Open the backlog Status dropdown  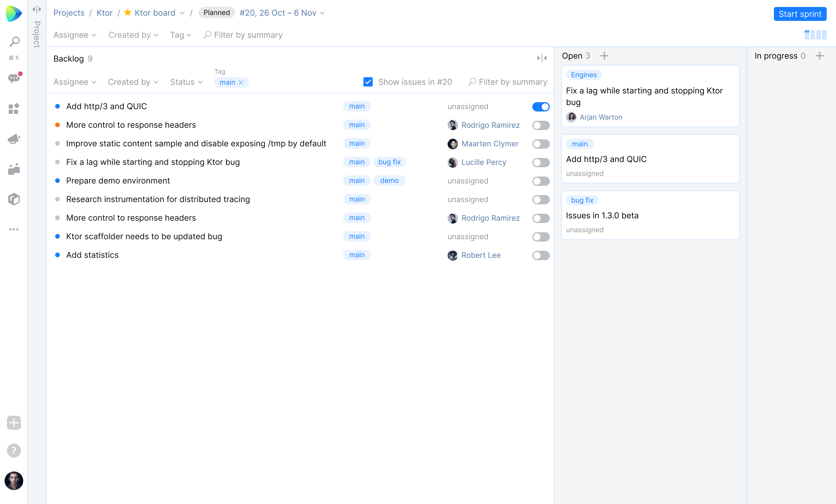186,82
